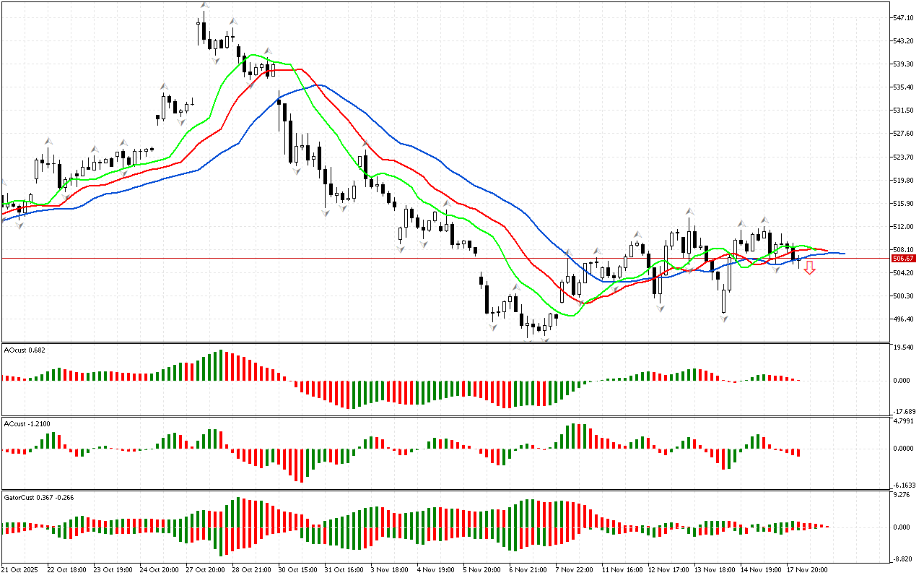Select the lowest red ACcust histogram bar
The width and height of the screenshot is (924, 578).
300,466
